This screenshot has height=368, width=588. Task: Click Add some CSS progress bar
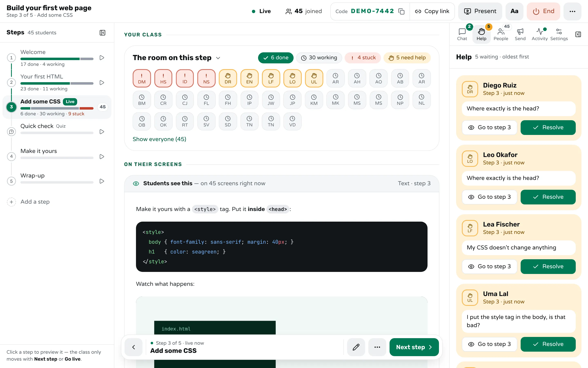[57, 108]
